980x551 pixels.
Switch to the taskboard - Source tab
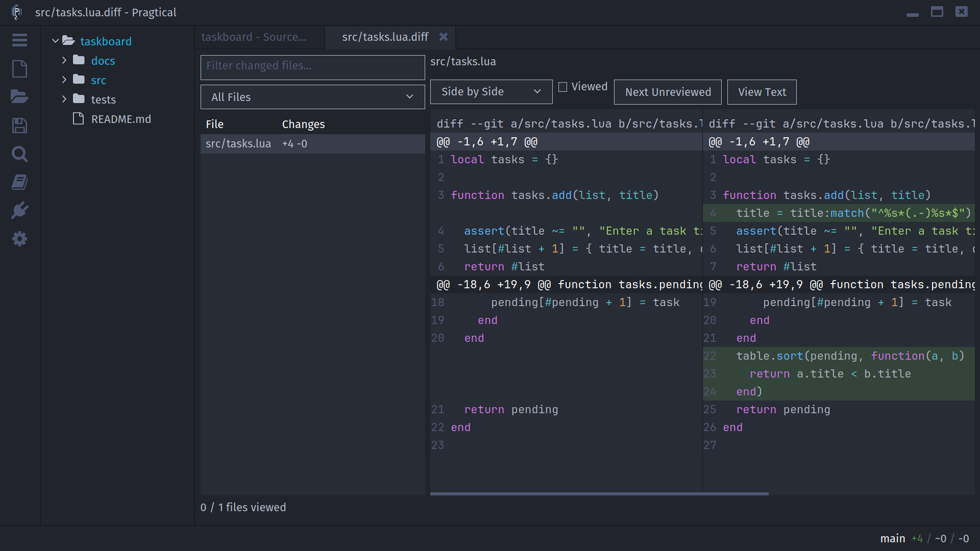pyautogui.click(x=259, y=37)
